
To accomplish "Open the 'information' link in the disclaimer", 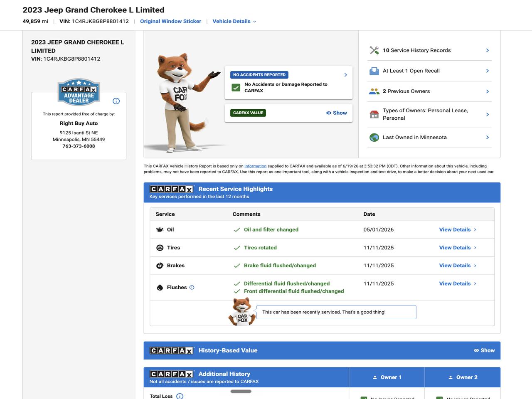I will pos(255,166).
